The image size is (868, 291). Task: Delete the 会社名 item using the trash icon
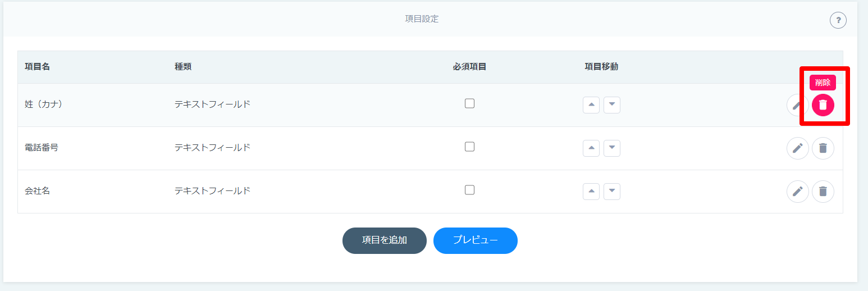(823, 192)
